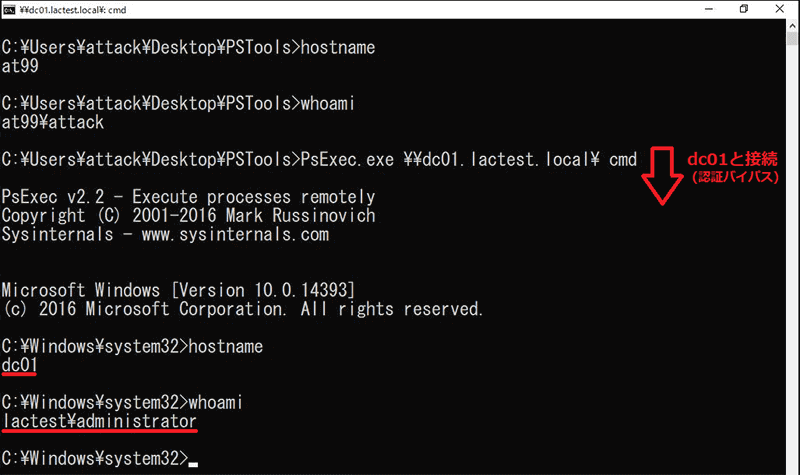The height and width of the screenshot is (475, 800).
Task: Click the PsExec.exe command line text
Action: 468,160
